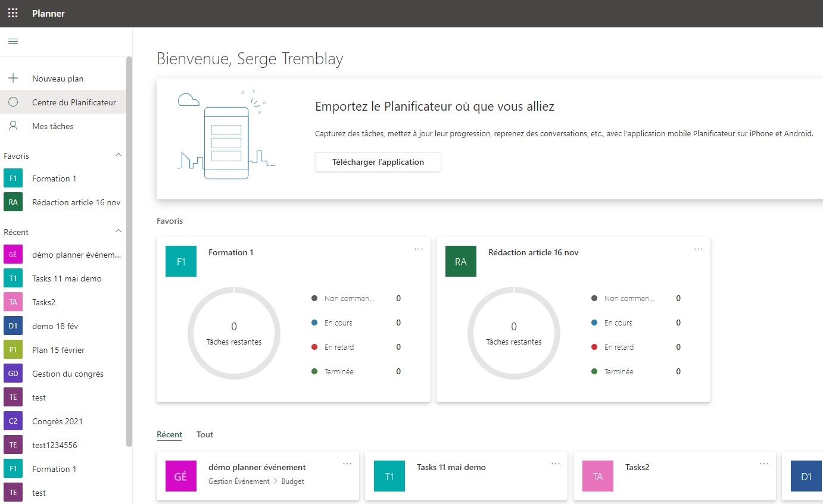Click Terminée legend on Formation 1 card

[x=339, y=371]
